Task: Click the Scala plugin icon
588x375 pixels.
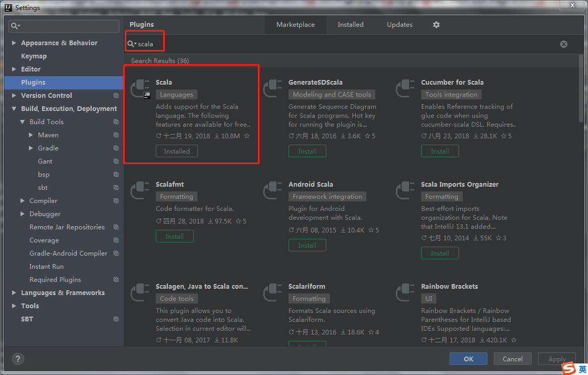Action: pyautogui.click(x=141, y=89)
